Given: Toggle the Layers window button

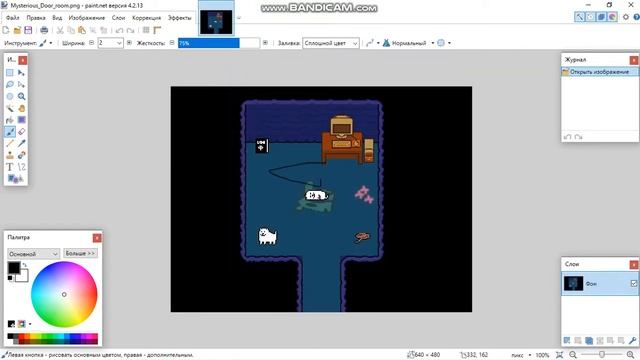Looking at the screenshot, I should coord(601,17).
